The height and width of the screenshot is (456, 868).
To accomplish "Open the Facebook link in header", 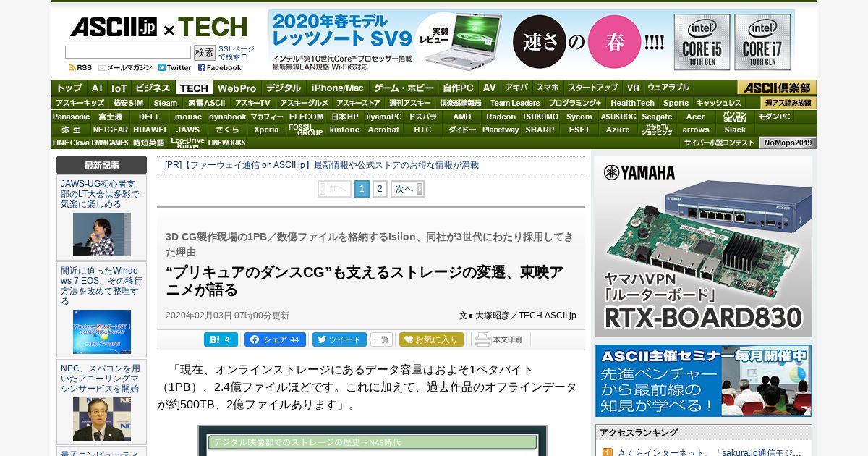I will [220, 67].
